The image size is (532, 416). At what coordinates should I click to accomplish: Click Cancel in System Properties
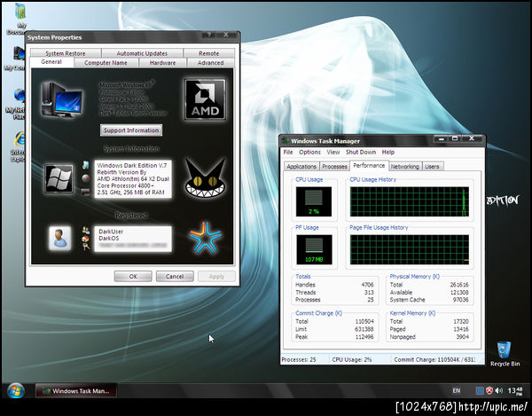(175, 276)
